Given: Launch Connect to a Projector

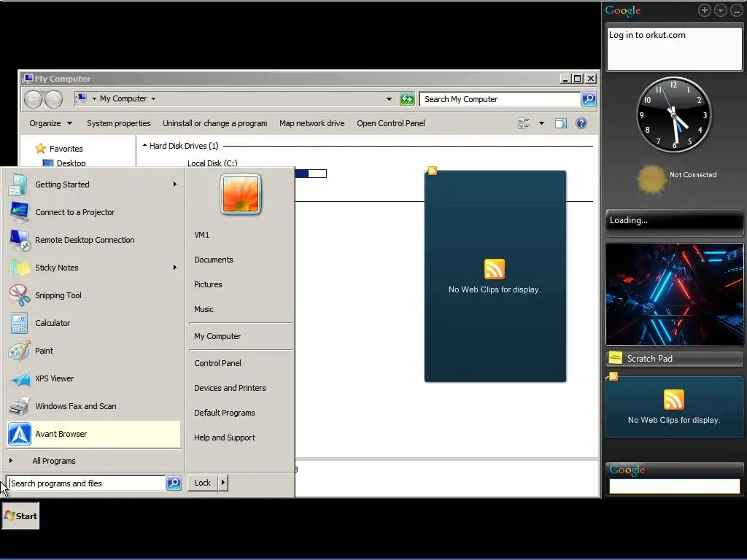Looking at the screenshot, I should pyautogui.click(x=93, y=212).
